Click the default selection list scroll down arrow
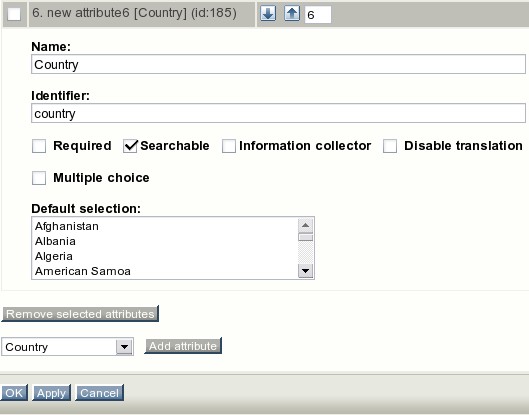529x415 pixels. click(306, 271)
